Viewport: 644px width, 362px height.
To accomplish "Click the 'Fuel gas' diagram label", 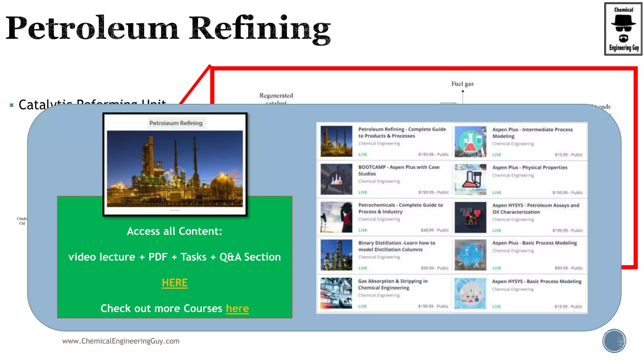I will (463, 84).
